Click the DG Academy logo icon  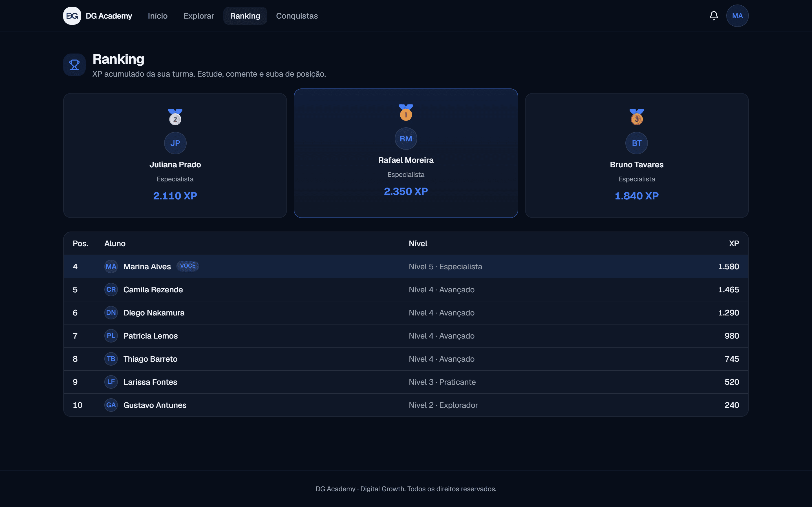point(72,16)
